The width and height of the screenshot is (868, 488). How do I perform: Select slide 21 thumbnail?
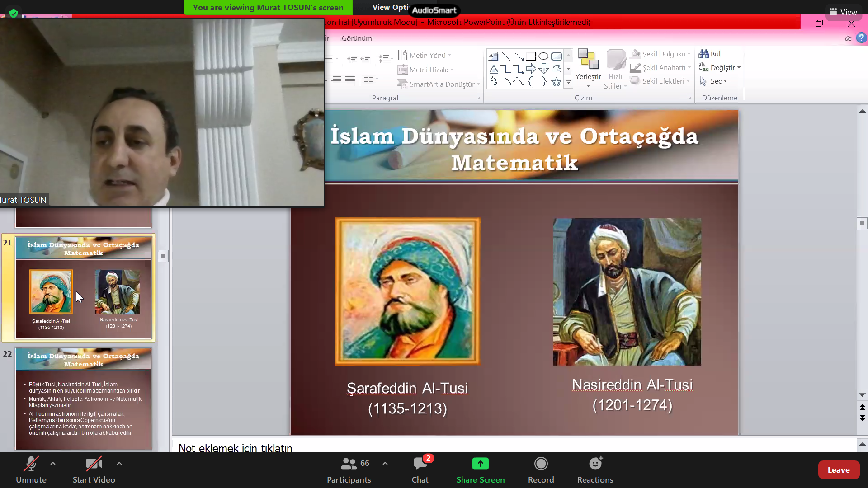pyautogui.click(x=84, y=287)
